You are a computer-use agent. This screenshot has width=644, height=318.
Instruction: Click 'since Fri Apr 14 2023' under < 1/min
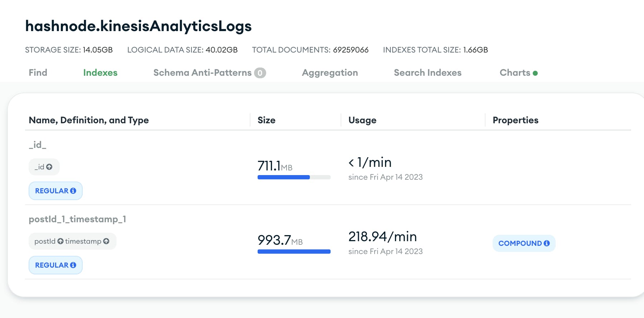(386, 177)
